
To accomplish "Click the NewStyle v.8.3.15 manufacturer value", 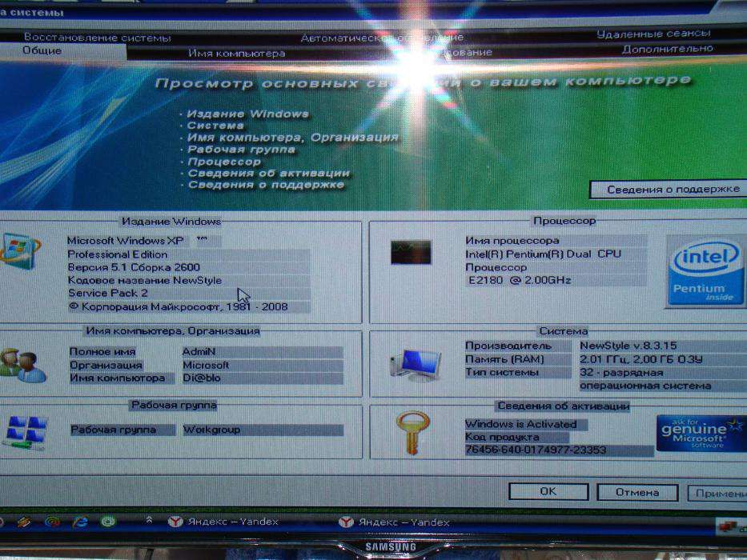I will click(x=628, y=346).
